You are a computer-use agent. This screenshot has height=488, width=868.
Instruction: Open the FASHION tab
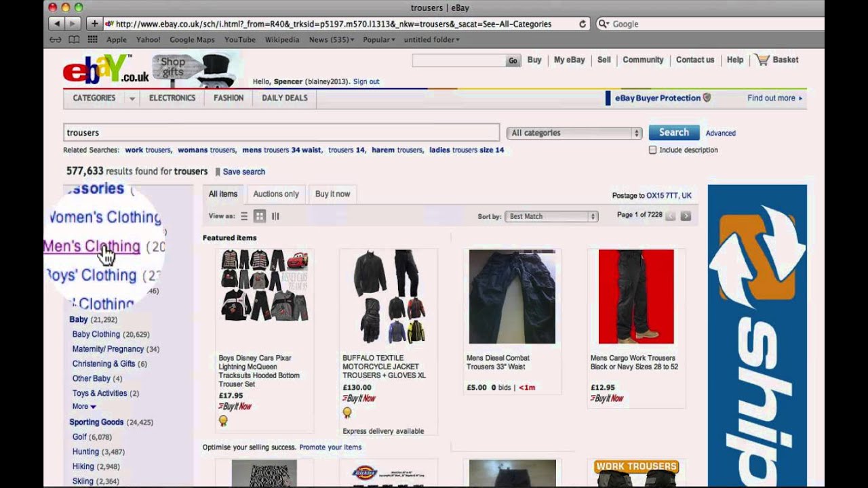(x=229, y=98)
